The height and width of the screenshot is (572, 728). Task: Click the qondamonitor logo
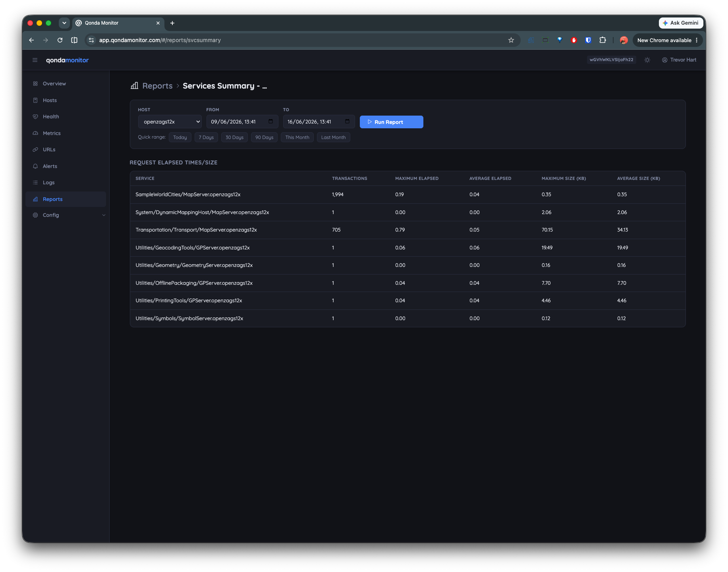[x=68, y=60]
